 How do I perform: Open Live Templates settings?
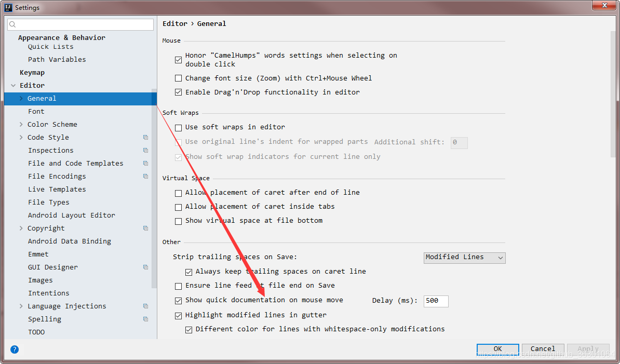[x=57, y=190]
